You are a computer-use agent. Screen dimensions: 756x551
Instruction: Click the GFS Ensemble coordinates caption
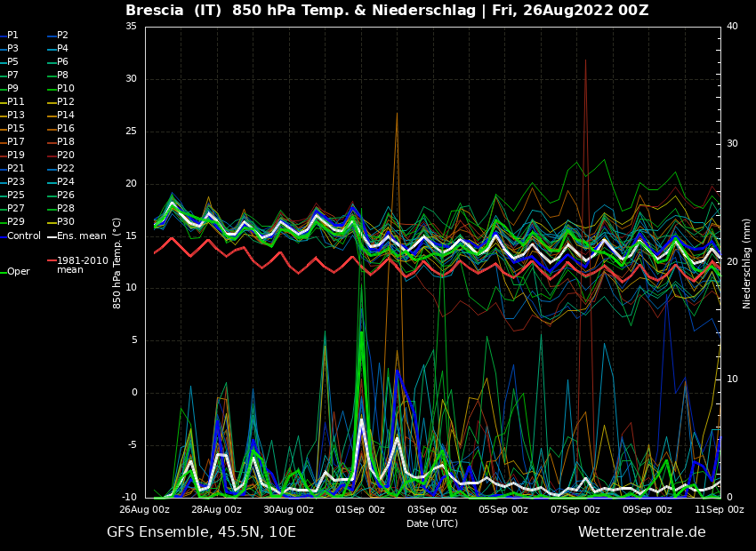(x=201, y=532)
